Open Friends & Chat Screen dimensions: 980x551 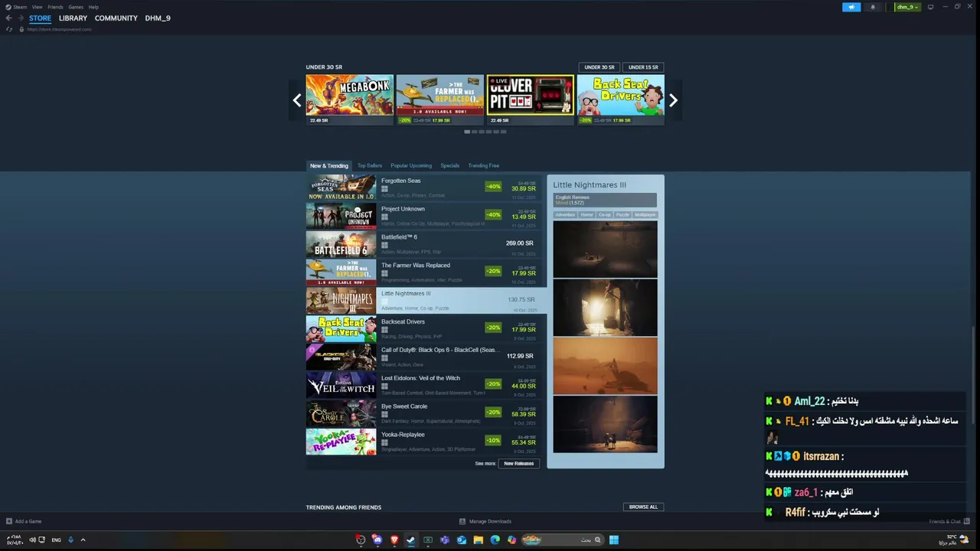949,521
